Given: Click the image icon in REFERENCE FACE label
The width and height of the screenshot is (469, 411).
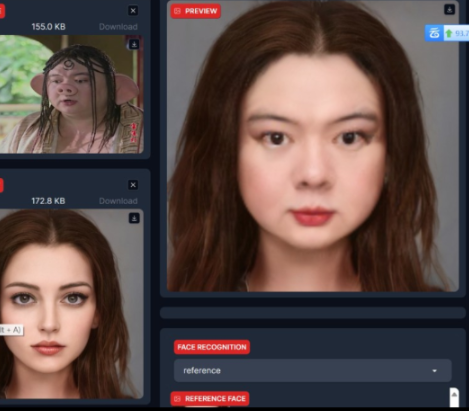Looking at the screenshot, I should (177, 399).
